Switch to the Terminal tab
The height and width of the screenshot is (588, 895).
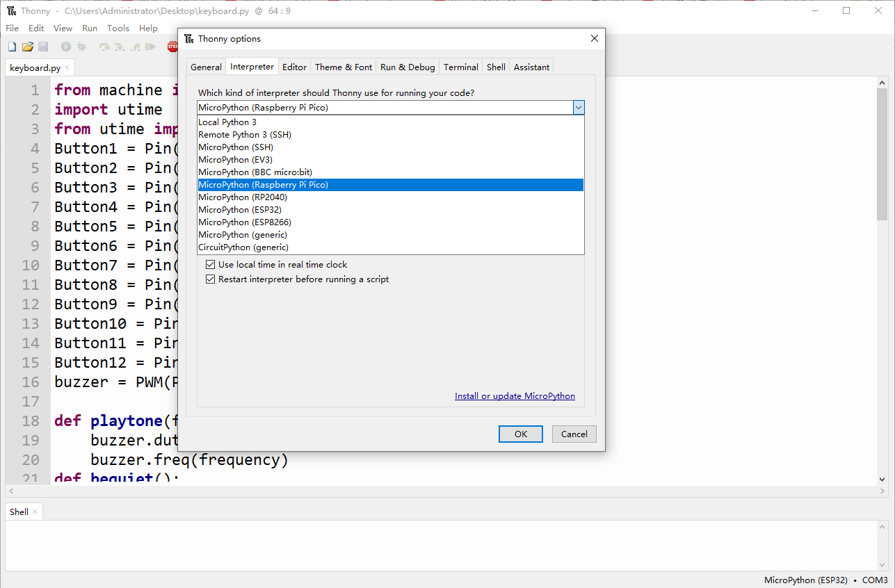coord(461,67)
